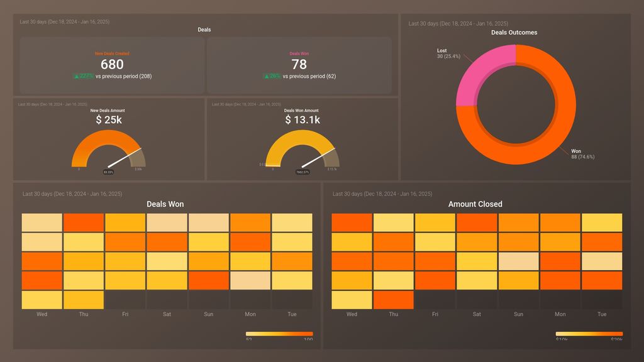
Task: Select the "New Deals Created" orange label
Action: [112, 53]
